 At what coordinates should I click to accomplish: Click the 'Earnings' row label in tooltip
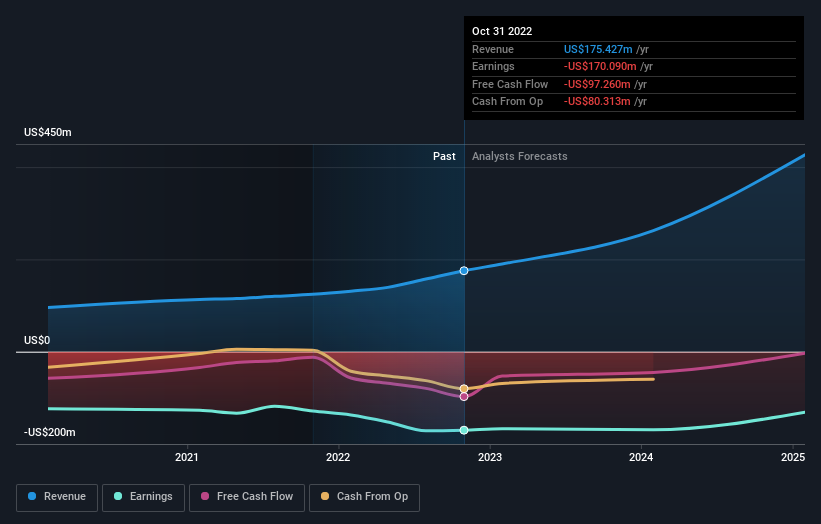click(x=493, y=66)
